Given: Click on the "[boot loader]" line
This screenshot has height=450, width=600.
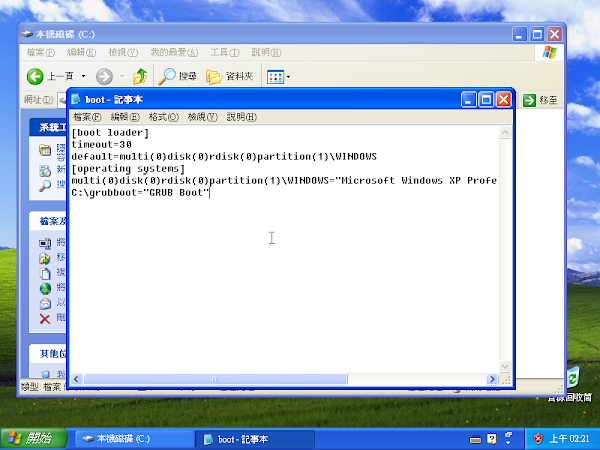Looking at the screenshot, I should (110, 132).
